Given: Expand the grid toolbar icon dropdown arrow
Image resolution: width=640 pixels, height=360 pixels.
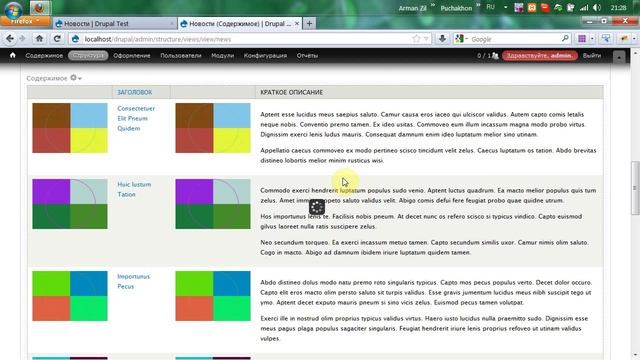Looking at the screenshot, I should coord(592,39).
